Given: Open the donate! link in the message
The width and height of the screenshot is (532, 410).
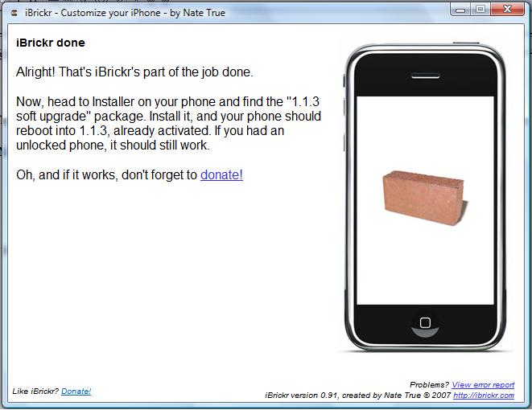Looking at the screenshot, I should [x=221, y=174].
